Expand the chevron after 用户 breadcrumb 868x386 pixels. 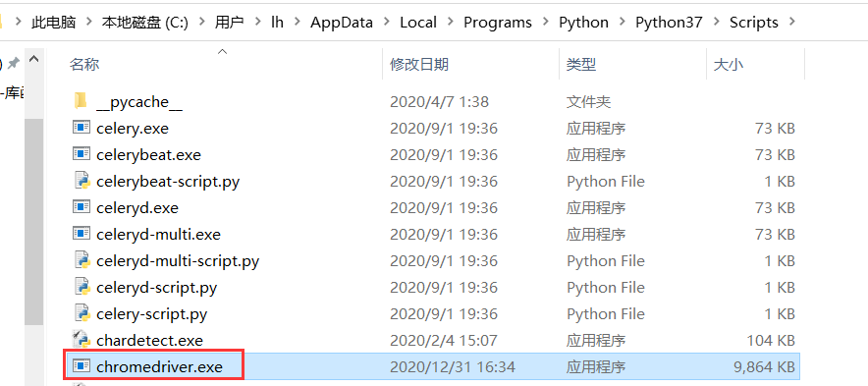[x=257, y=23]
